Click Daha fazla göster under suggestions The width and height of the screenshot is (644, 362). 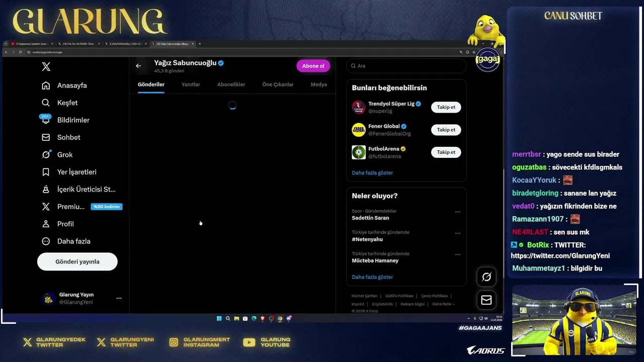pyautogui.click(x=372, y=173)
